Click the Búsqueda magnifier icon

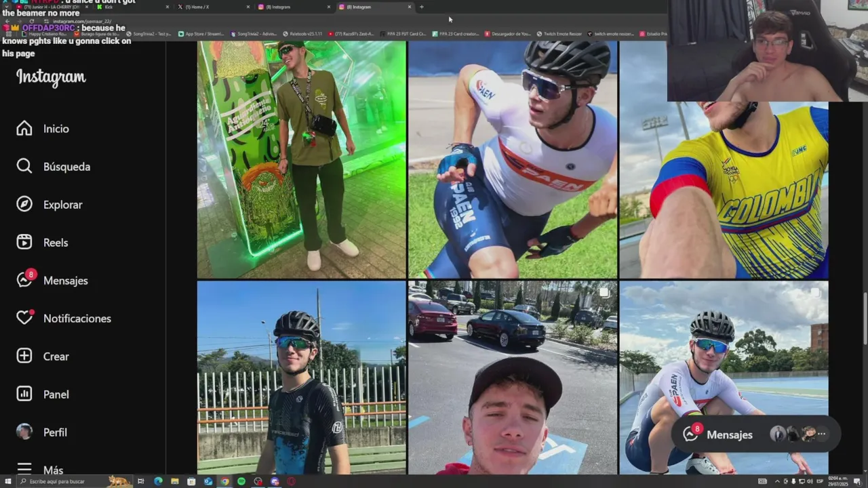coord(24,166)
